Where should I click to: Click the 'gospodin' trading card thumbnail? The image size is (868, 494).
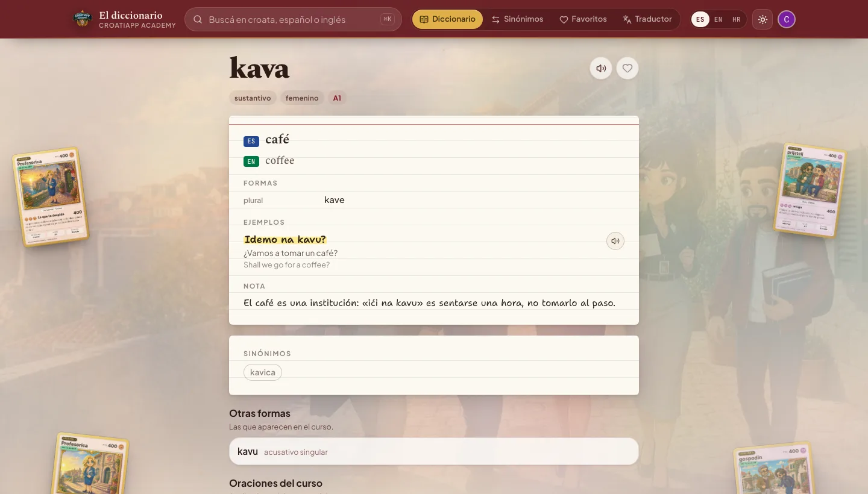click(774, 469)
